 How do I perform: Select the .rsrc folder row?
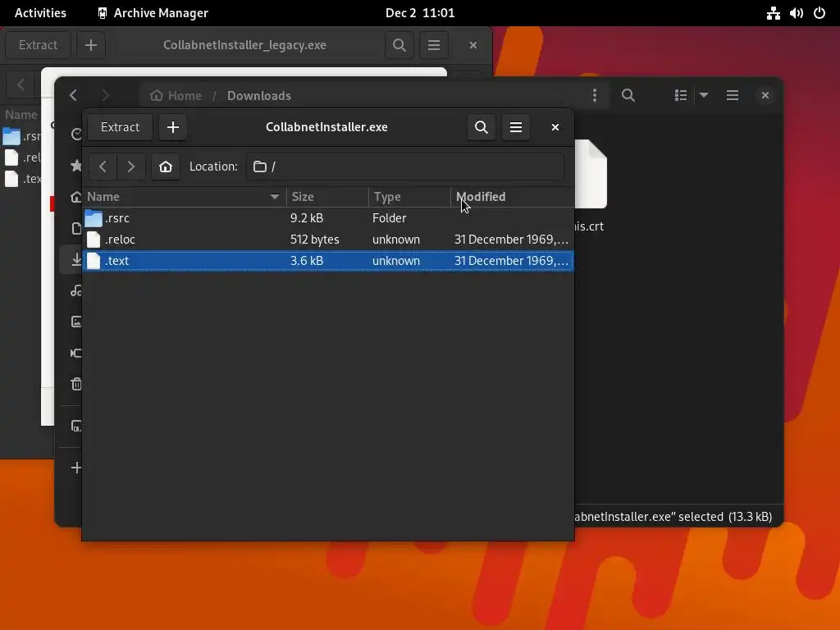[328, 218]
